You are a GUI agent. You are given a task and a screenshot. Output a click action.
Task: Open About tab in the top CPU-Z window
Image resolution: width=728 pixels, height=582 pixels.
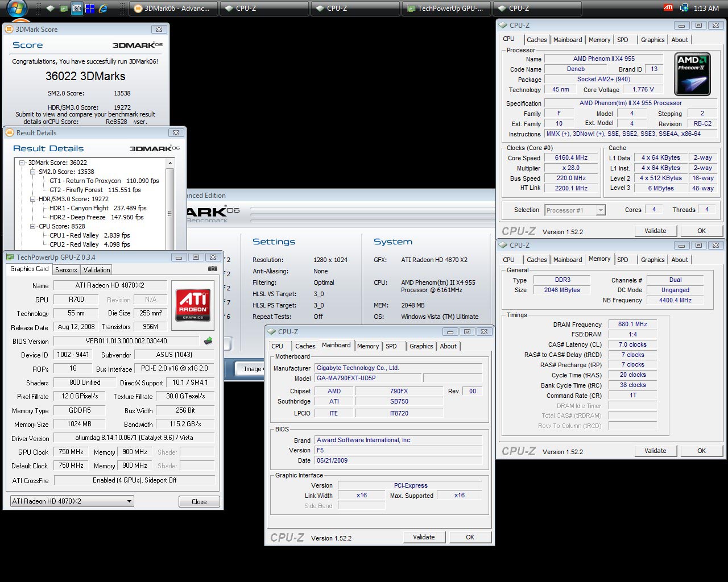[680, 40]
